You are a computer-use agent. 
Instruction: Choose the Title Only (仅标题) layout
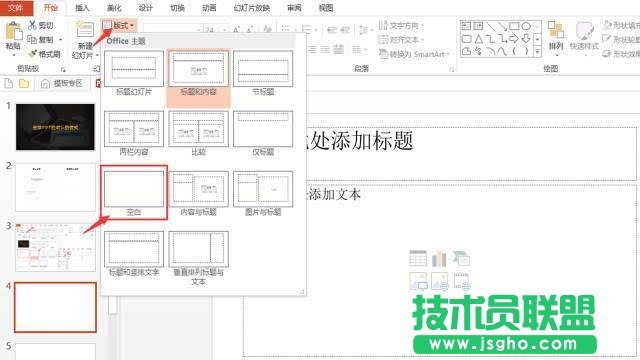[x=263, y=134]
